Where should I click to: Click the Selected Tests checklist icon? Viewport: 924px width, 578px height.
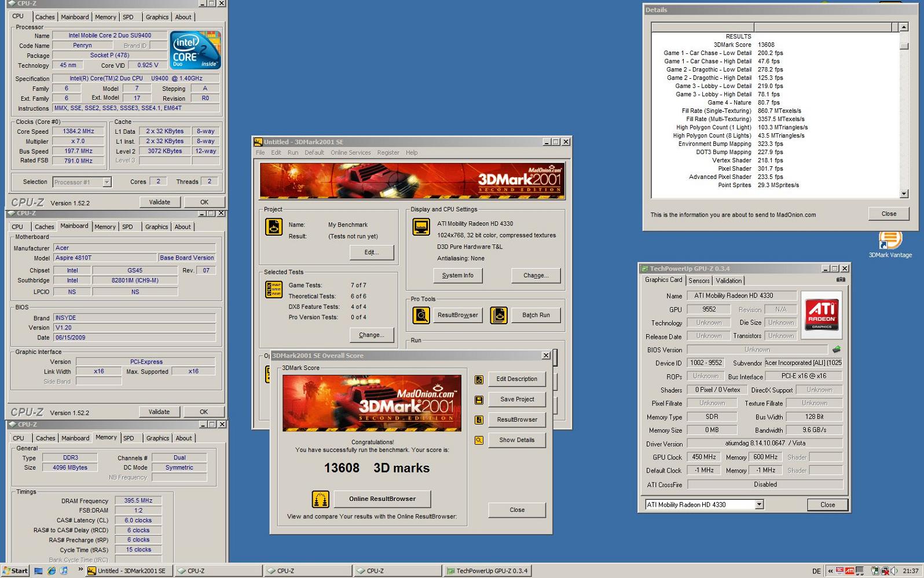point(273,289)
